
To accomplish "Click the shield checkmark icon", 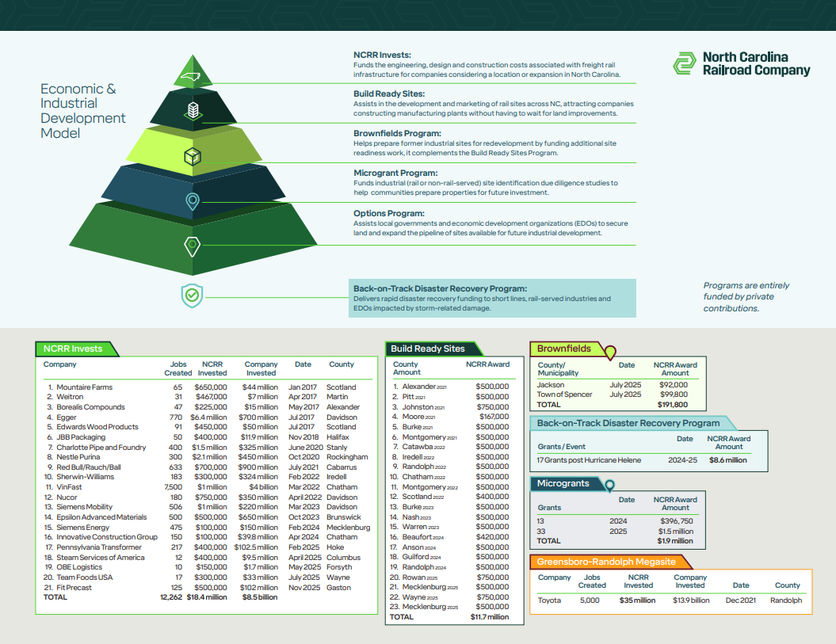I will (191, 296).
